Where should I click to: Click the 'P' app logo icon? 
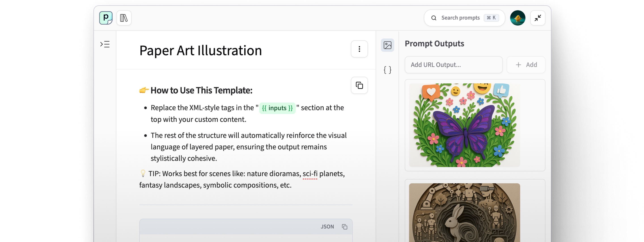coord(106,18)
